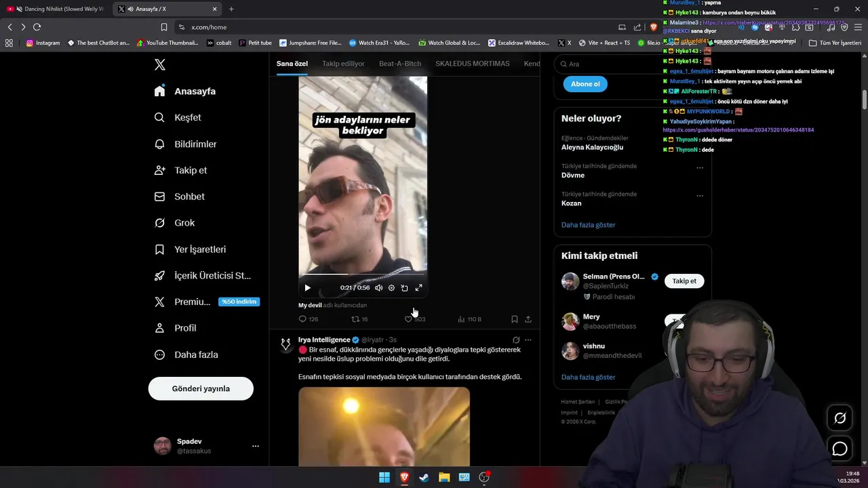Open the Irya Intelligence tweet video thumbnail
This screenshot has height=488, width=868.
tap(384, 426)
